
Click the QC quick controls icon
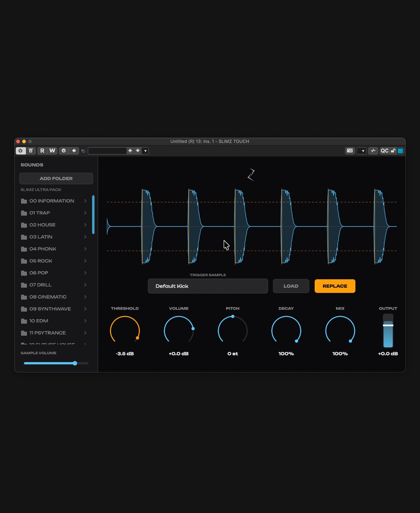pos(384,151)
